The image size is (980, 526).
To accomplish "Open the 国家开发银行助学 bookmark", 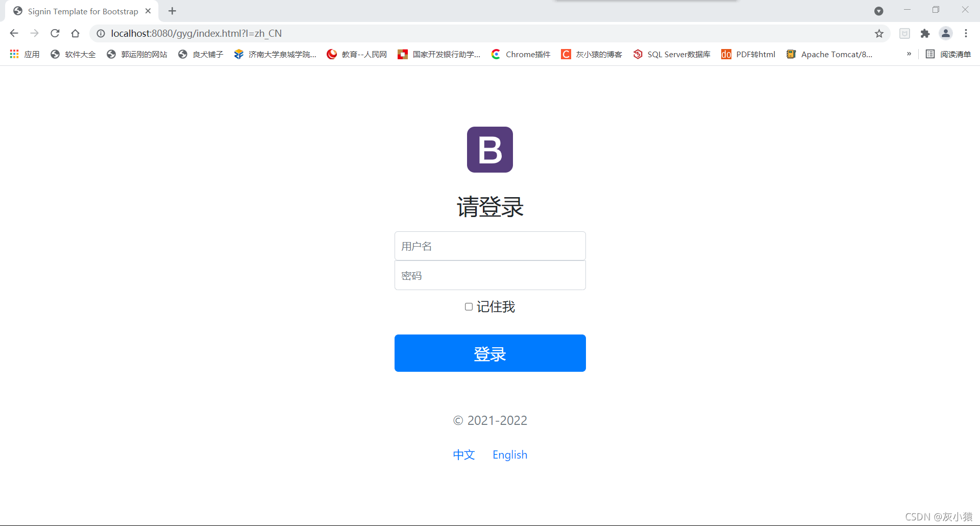I will coord(439,54).
